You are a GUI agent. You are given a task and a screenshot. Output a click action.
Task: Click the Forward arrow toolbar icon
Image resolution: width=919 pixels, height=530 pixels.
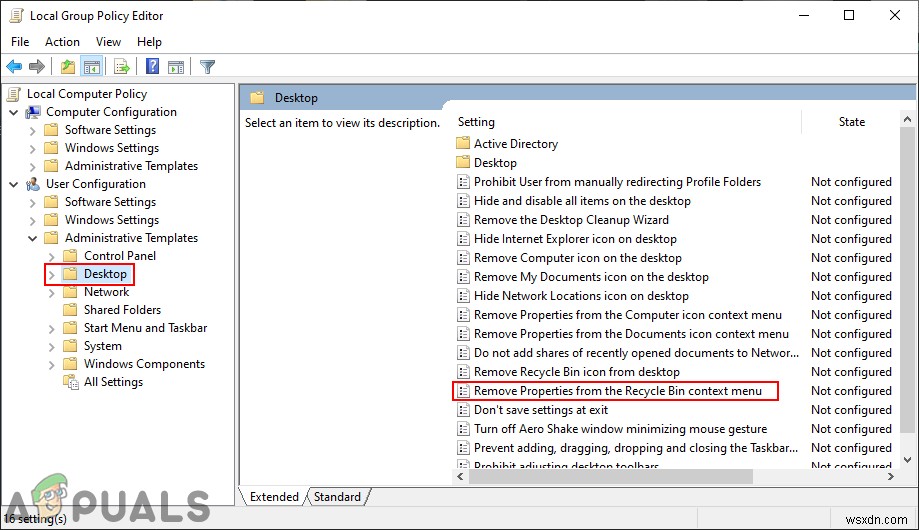click(x=37, y=66)
